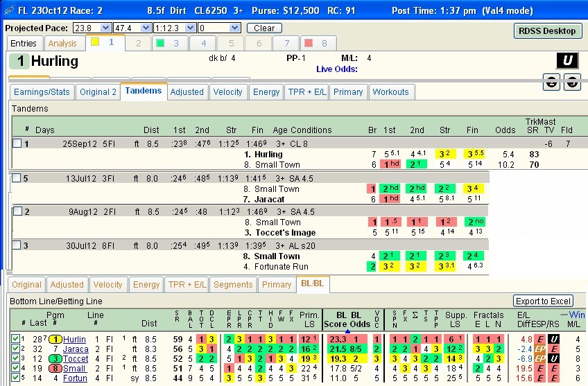Click the green square on horse tab 3
Image resolution: width=588 pixels, height=386 pixels.
click(x=160, y=44)
